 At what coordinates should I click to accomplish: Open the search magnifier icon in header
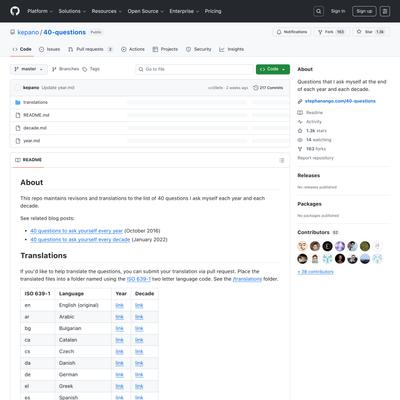[x=319, y=11]
